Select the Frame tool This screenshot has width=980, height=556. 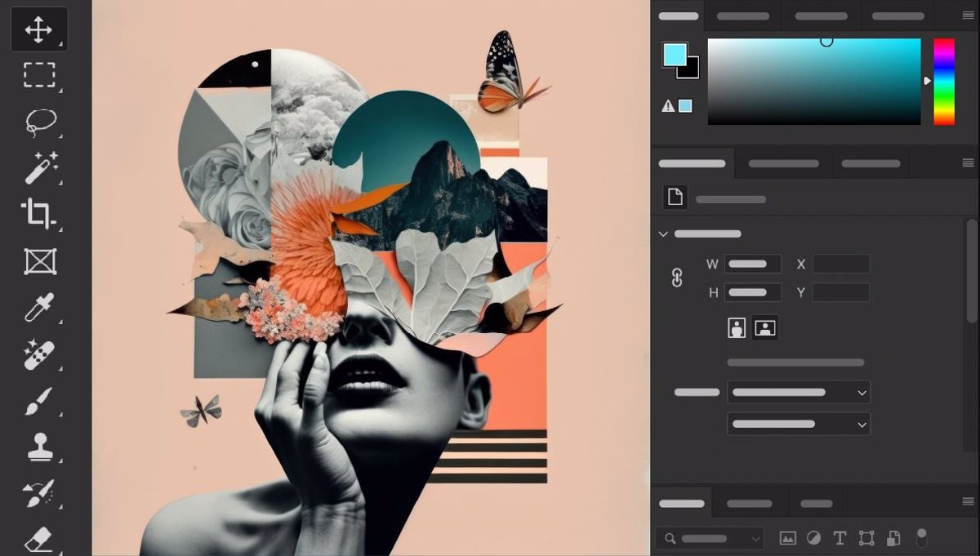(x=39, y=261)
